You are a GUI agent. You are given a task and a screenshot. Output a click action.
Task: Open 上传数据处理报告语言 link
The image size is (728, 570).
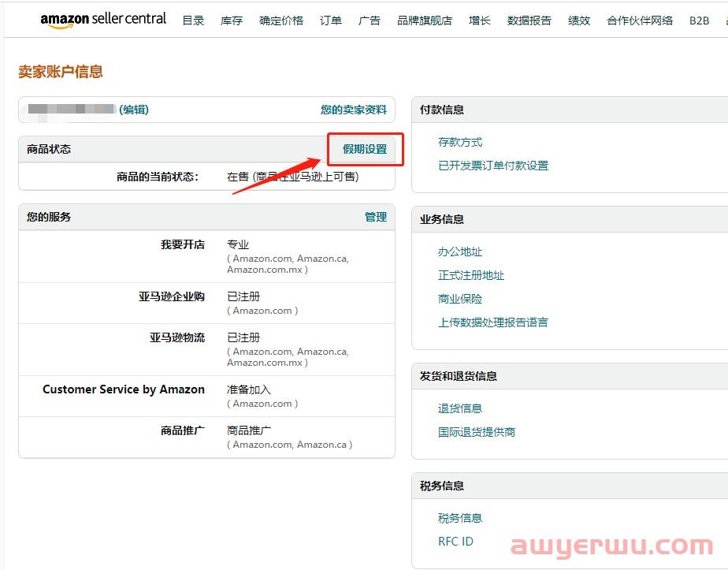click(x=492, y=322)
